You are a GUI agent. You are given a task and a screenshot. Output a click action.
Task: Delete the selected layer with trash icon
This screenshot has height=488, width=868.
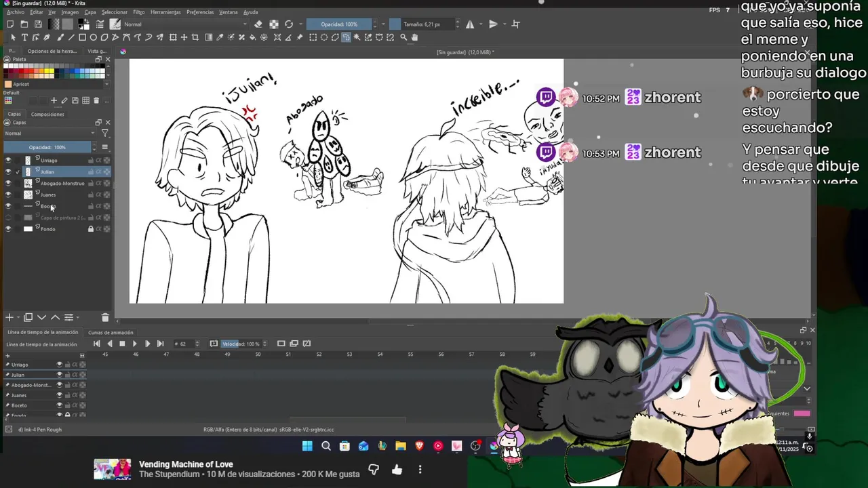(x=105, y=317)
